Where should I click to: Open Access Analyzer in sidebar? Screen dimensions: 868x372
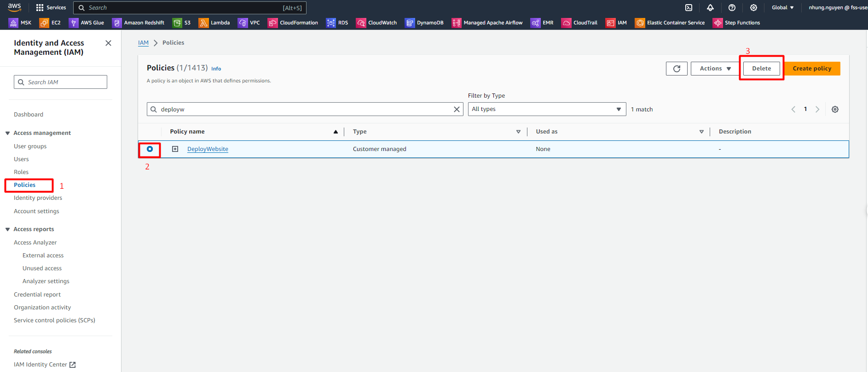(35, 243)
